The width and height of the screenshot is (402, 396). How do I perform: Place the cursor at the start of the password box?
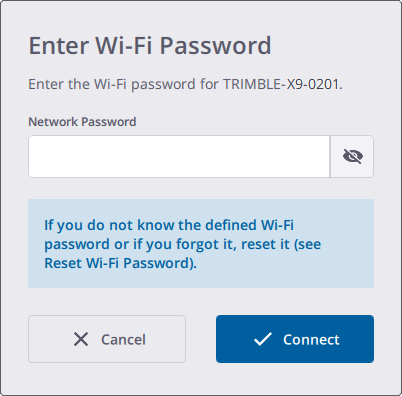(x=35, y=156)
